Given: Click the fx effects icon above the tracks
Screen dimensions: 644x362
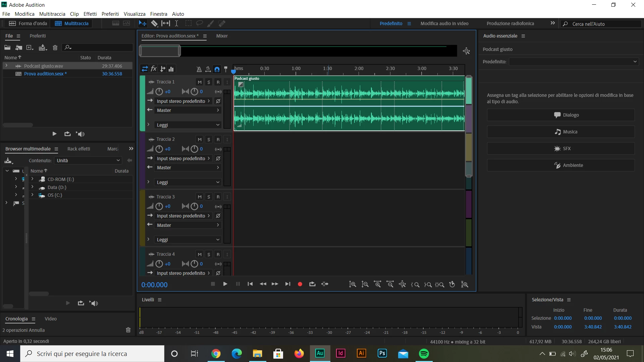Looking at the screenshot, I should pos(154,69).
